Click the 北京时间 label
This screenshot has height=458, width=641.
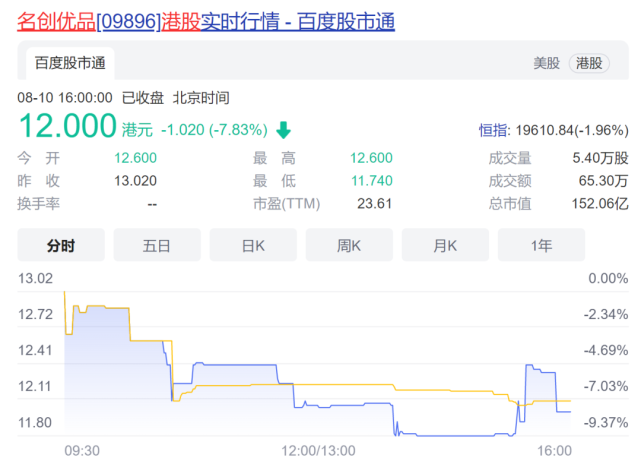[x=201, y=98]
